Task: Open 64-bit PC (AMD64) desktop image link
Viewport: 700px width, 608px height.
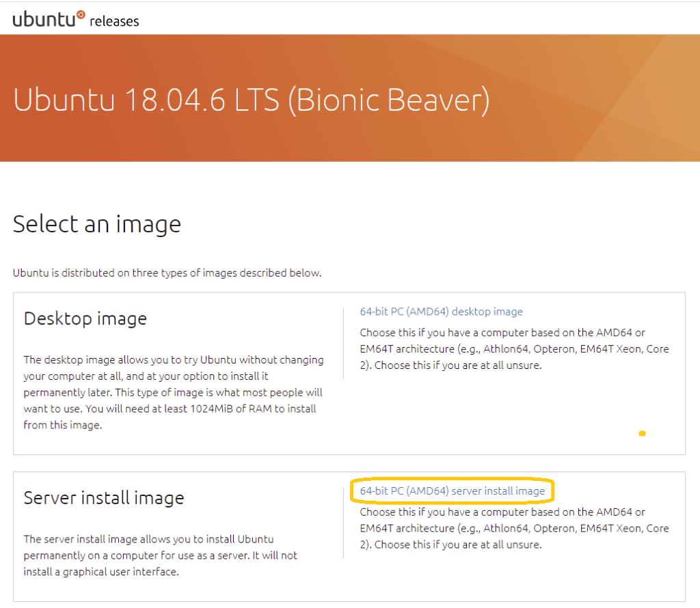Action: [441, 312]
